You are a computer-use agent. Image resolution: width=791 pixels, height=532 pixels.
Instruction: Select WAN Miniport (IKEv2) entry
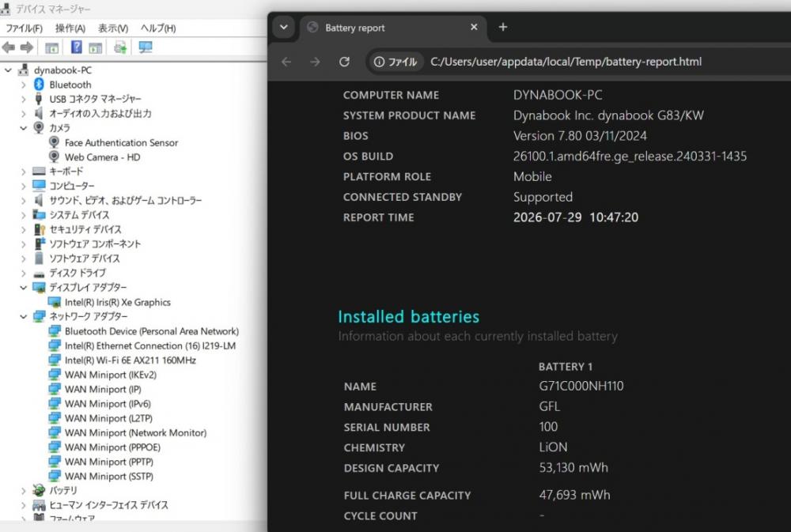click(111, 375)
